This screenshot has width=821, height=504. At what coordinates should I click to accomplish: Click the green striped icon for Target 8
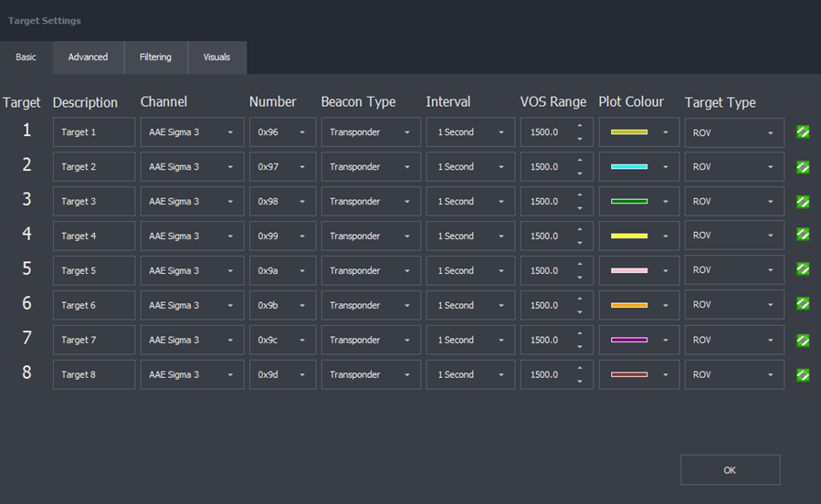click(803, 374)
